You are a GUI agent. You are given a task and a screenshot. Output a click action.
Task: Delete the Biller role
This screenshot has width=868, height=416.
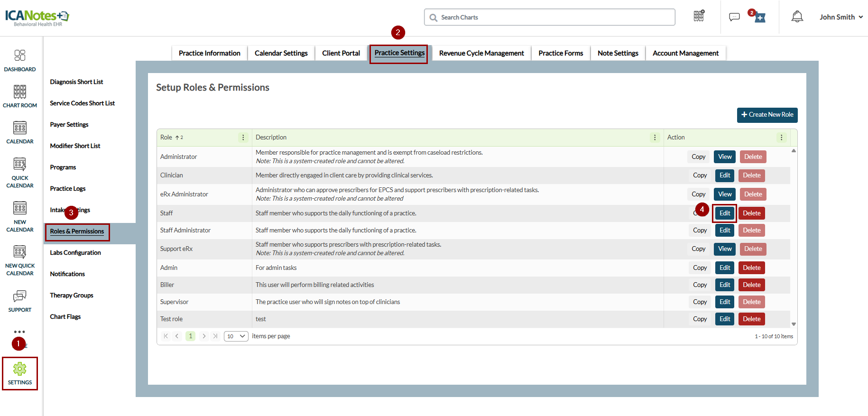[x=751, y=285]
